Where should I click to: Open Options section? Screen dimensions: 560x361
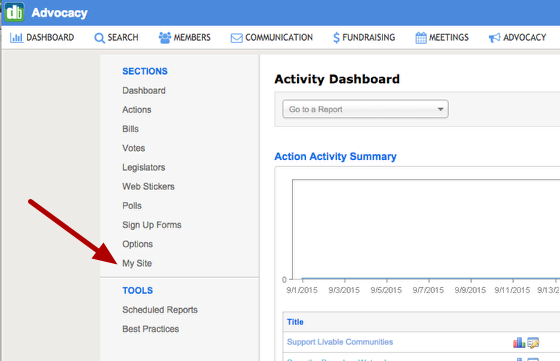[138, 244]
